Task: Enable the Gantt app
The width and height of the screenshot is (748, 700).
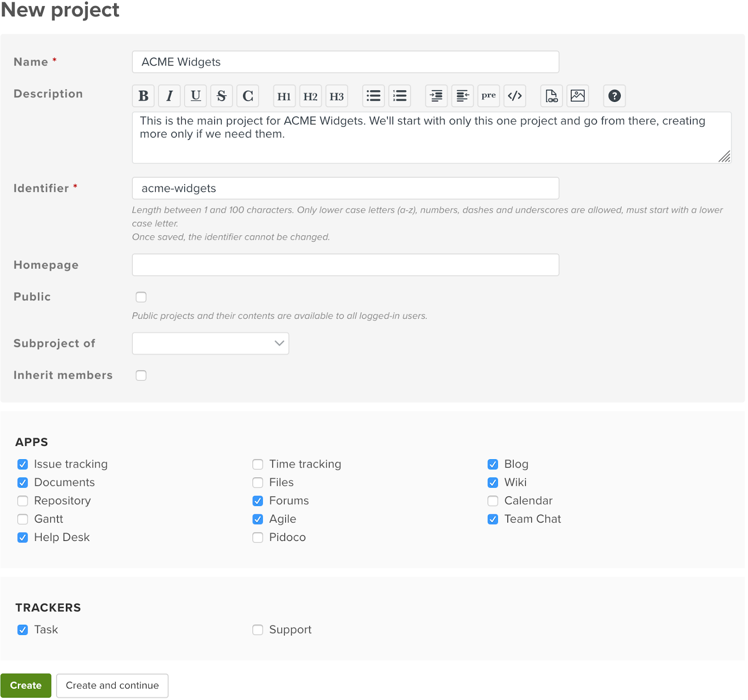Action: (22, 519)
